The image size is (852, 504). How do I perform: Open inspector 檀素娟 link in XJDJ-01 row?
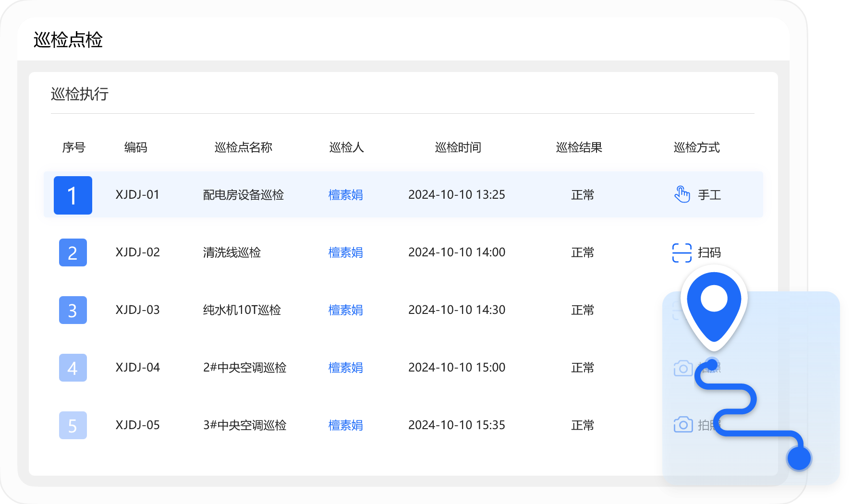(x=345, y=195)
